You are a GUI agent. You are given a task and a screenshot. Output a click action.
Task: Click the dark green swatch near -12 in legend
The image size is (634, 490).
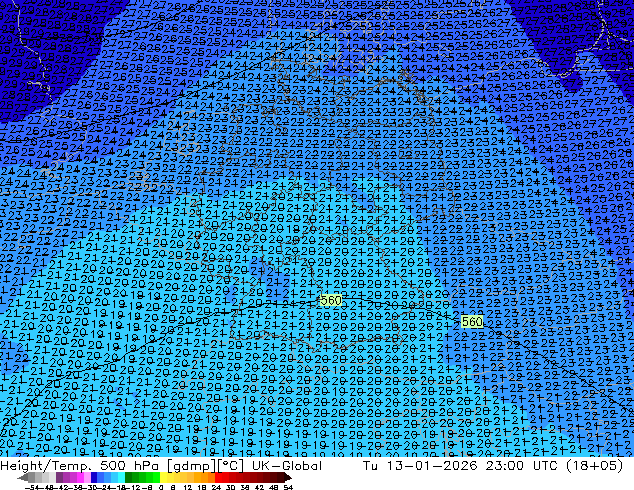[x=128, y=477]
